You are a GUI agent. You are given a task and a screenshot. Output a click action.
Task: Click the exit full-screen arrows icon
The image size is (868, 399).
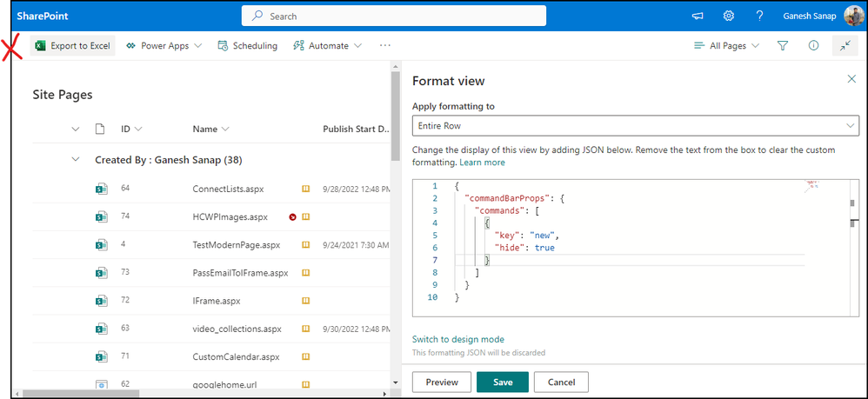click(x=845, y=46)
